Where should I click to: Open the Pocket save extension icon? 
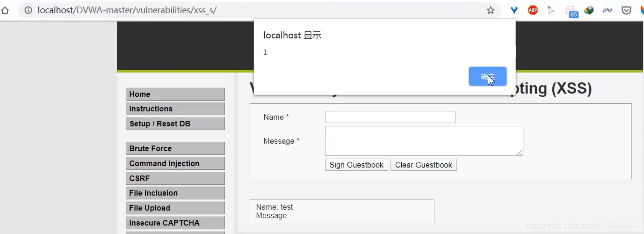pyautogui.click(x=626, y=10)
